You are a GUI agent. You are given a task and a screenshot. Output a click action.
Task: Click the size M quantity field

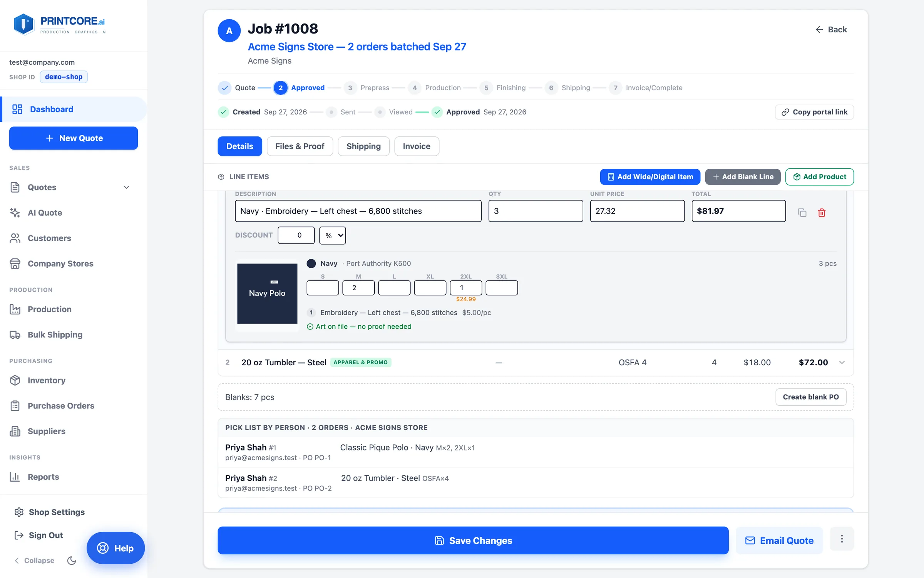(358, 288)
